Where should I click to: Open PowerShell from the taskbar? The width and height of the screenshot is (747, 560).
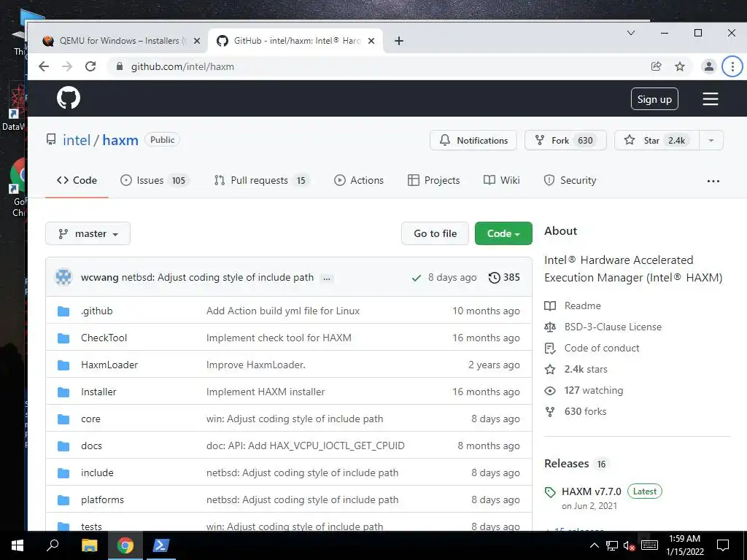pyautogui.click(x=160, y=545)
